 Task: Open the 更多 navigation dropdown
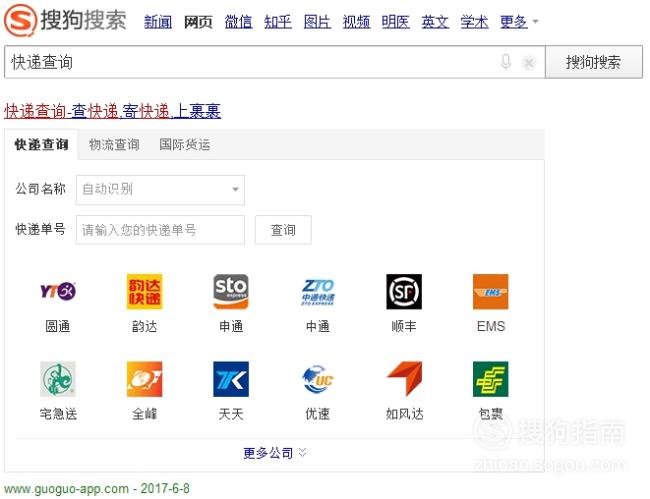(519, 22)
